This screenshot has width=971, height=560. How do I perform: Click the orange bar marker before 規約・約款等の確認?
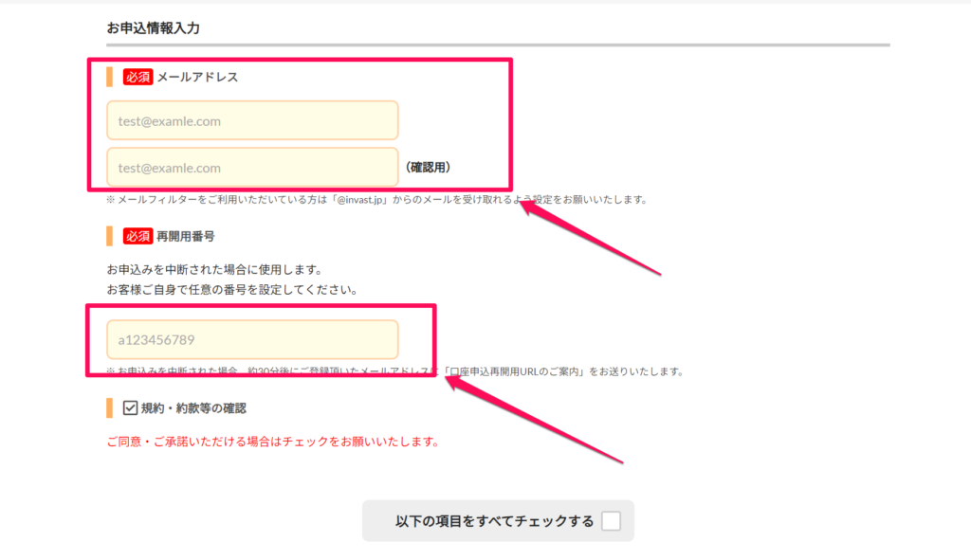click(x=110, y=408)
